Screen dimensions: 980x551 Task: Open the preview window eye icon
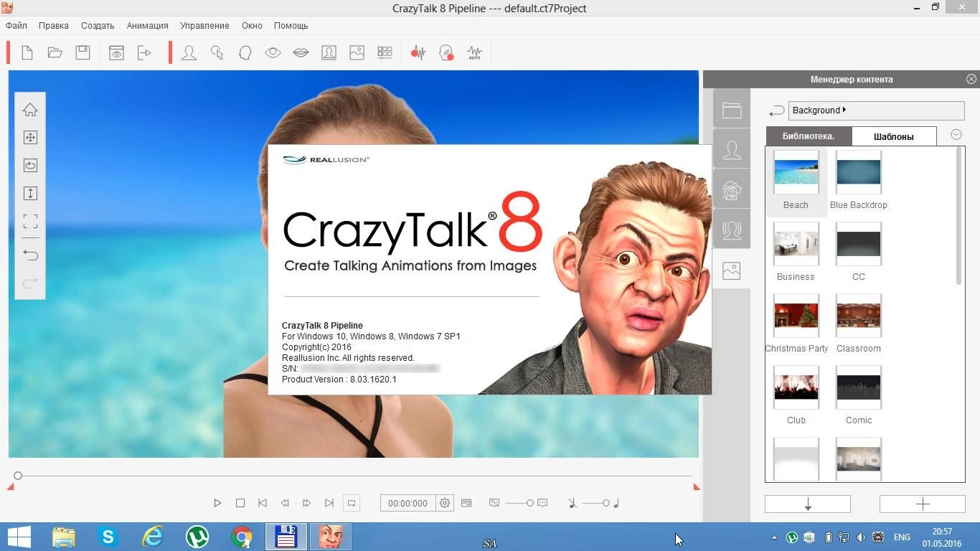click(x=116, y=52)
